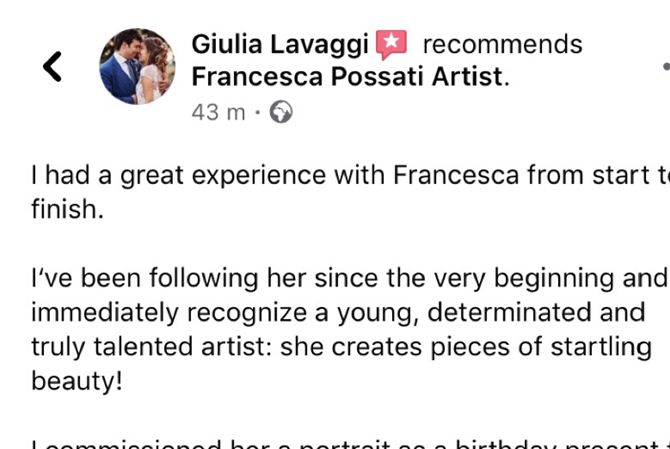This screenshot has height=449, width=670.
Task: Tap the 'I've been following her' line
Action: point(350,278)
